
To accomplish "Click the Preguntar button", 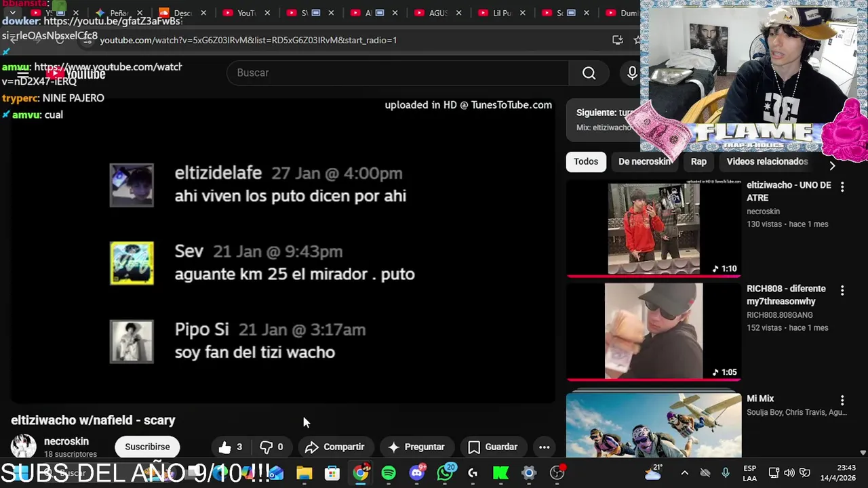I will click(x=416, y=447).
